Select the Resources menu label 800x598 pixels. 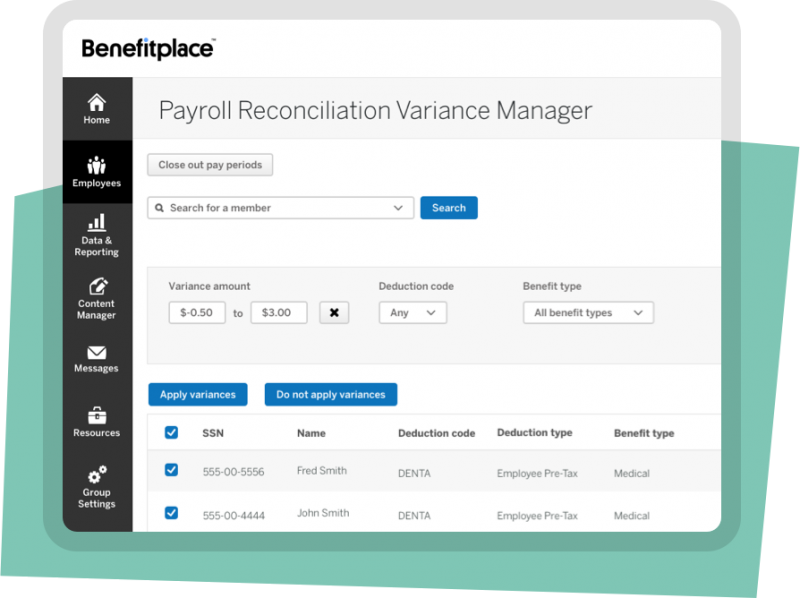(x=96, y=433)
